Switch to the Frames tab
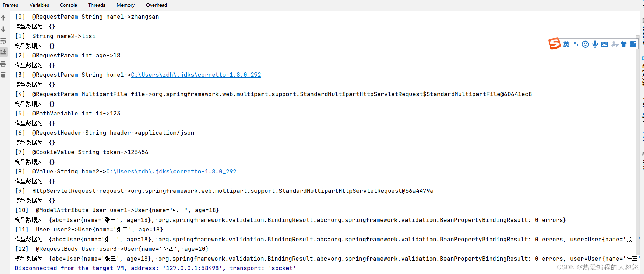Viewport: 644px width, 274px height. coord(10,5)
